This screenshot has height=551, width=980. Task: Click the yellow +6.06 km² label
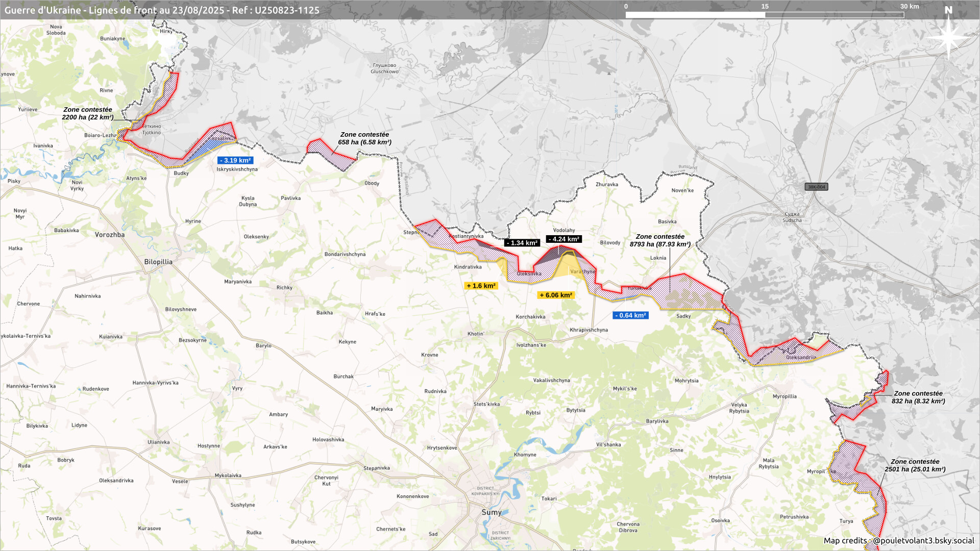(x=556, y=295)
